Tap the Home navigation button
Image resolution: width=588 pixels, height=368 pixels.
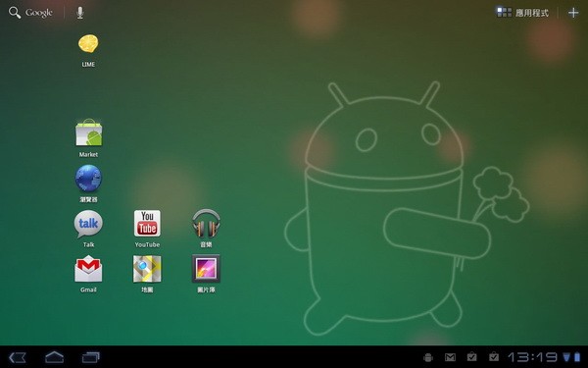tap(54, 357)
